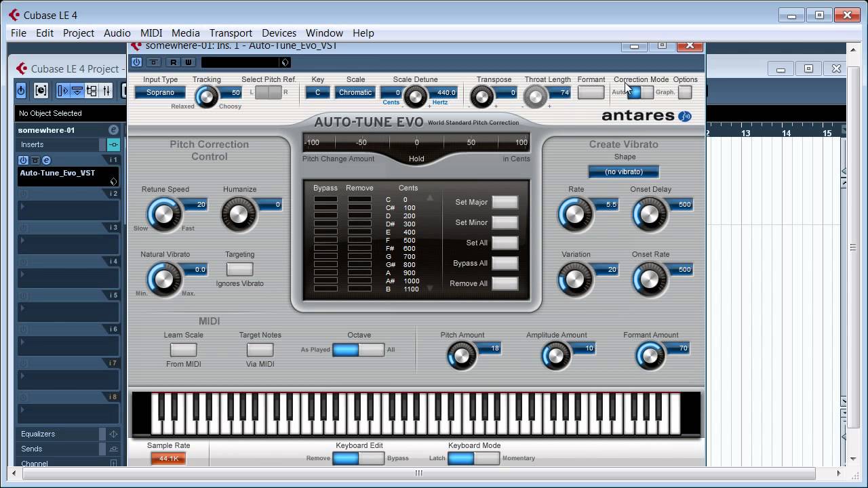Image resolution: width=868 pixels, height=488 pixels.
Task: Open the Audio menu
Action: (117, 33)
